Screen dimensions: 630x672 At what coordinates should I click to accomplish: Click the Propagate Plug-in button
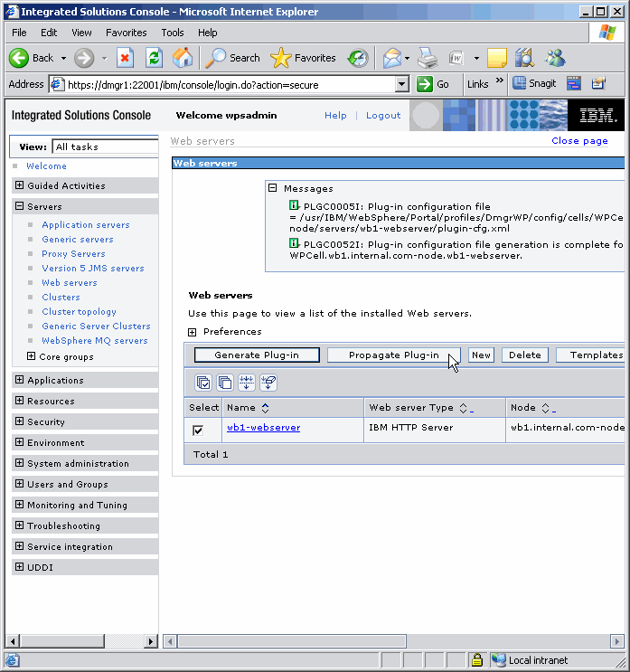click(x=393, y=355)
